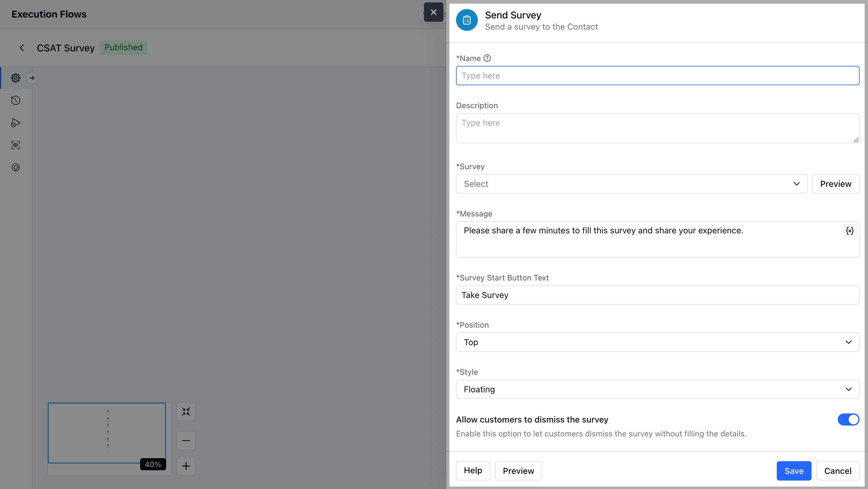Zoom in the canvas with the plus button

coord(186,466)
